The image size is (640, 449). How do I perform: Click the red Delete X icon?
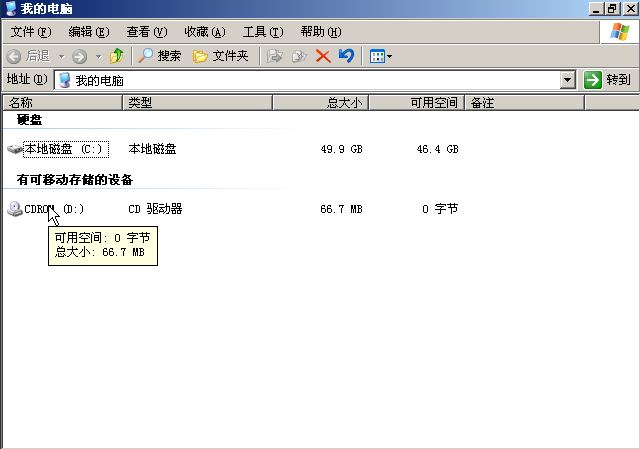tap(323, 56)
